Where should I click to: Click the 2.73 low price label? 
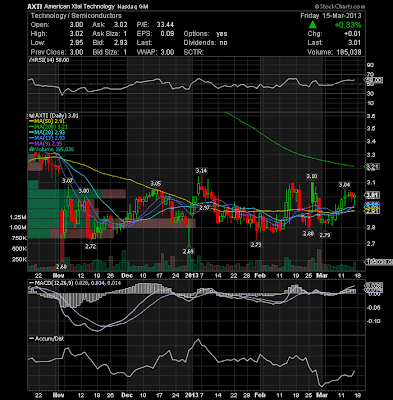tap(256, 245)
